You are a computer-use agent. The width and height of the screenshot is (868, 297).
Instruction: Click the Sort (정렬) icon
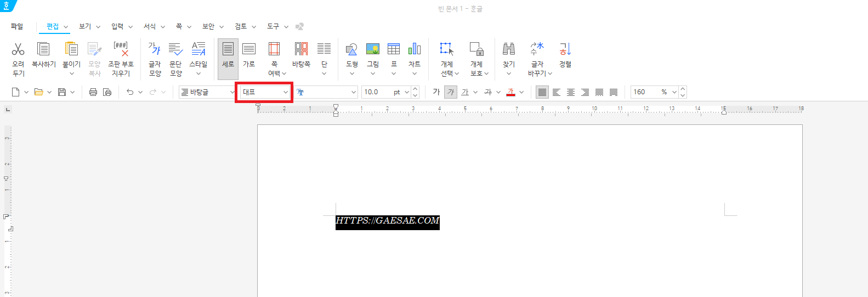click(565, 49)
